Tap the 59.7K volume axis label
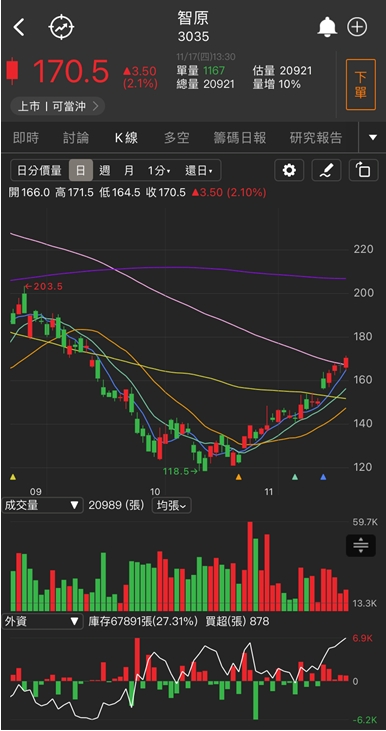This screenshot has height=731, width=386. pos(365,522)
